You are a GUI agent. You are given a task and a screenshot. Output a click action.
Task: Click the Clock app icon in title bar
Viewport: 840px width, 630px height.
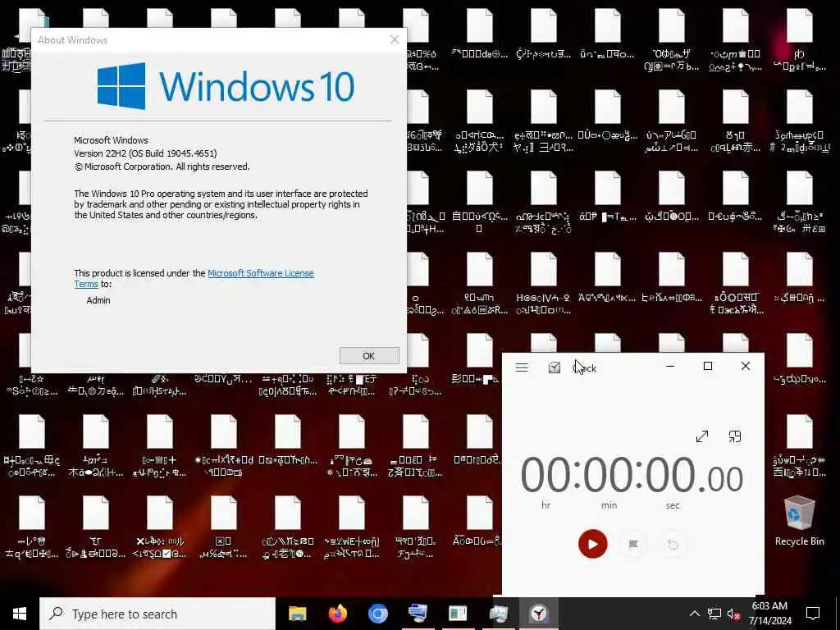click(x=555, y=367)
